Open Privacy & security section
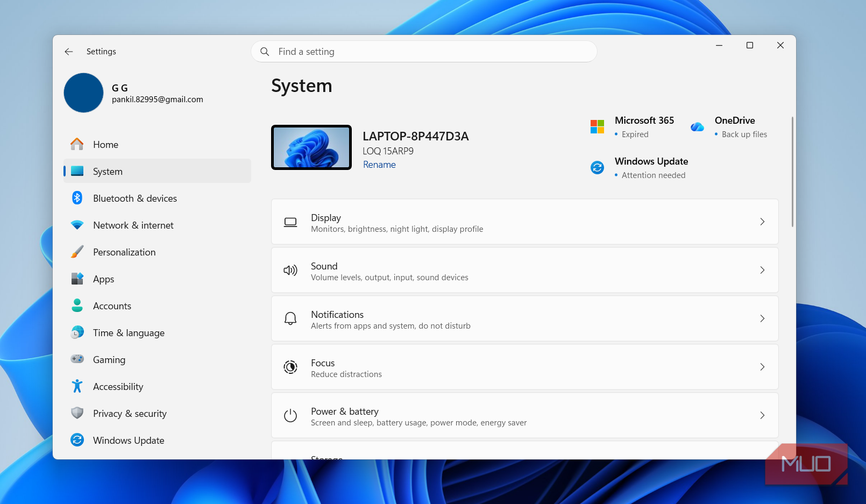866x504 pixels. pos(157,413)
